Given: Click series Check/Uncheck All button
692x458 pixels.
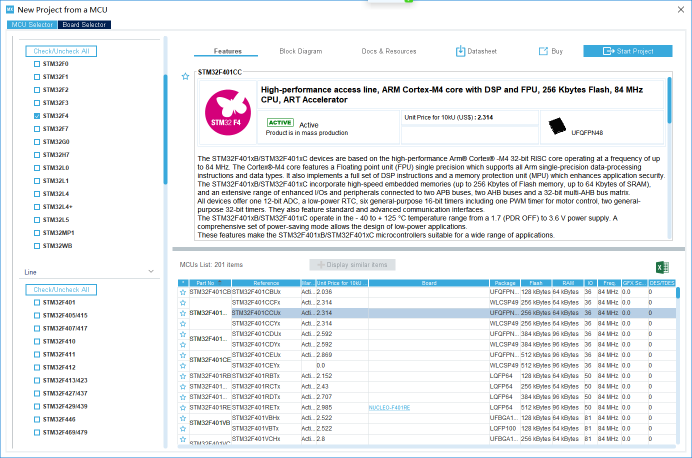Looking at the screenshot, I should click(x=61, y=51).
